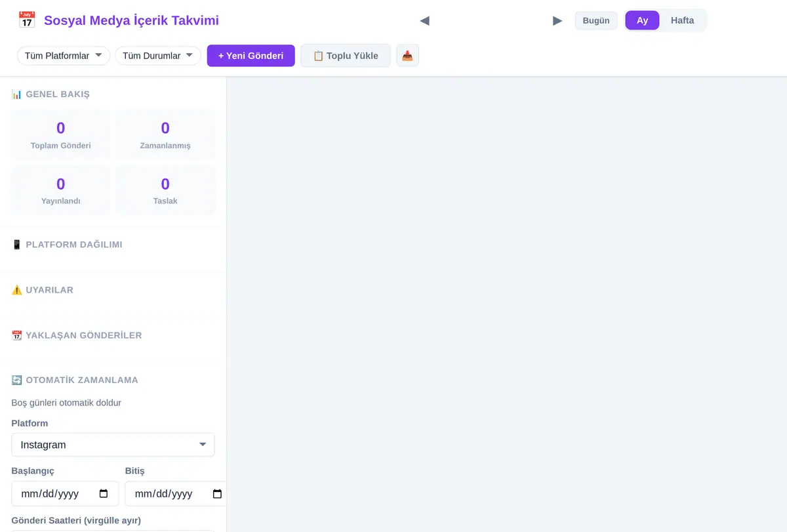
Task: Open calendar picker in Bitiş date field
Action: pos(218,494)
